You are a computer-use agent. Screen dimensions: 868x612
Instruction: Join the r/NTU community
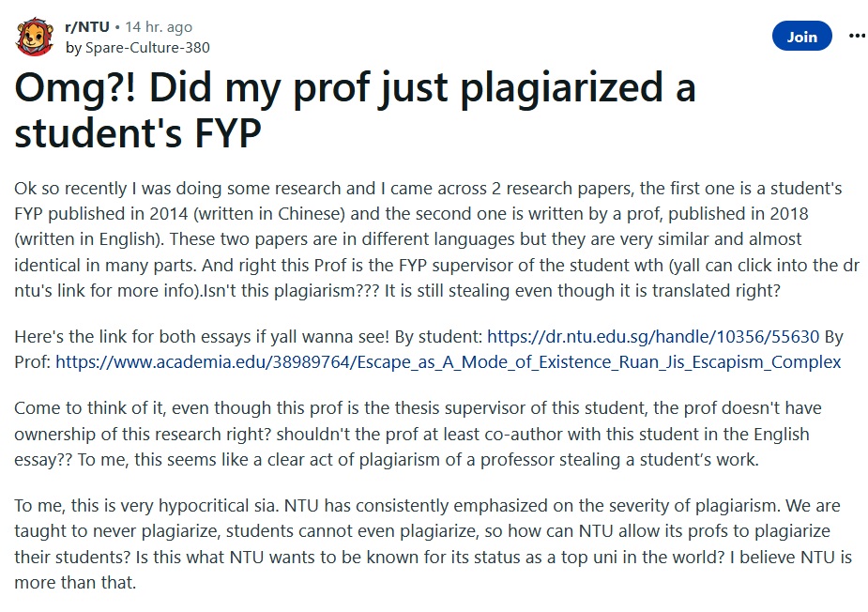tap(801, 36)
